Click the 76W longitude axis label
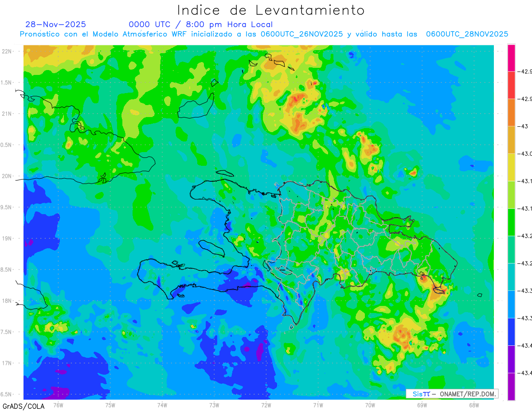Screen dimensions: 532x411 click(x=58, y=405)
